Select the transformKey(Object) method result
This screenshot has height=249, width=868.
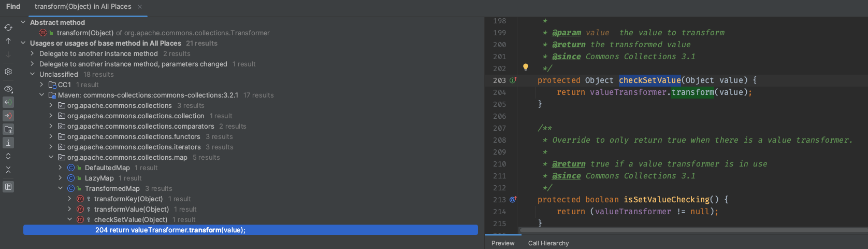pyautogui.click(x=128, y=199)
